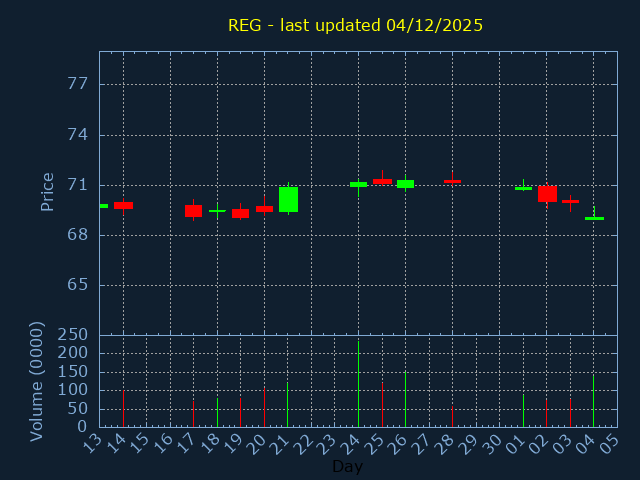Select the red candlestick on day 25
Screen dimensions: 640x480
[x=382, y=181]
